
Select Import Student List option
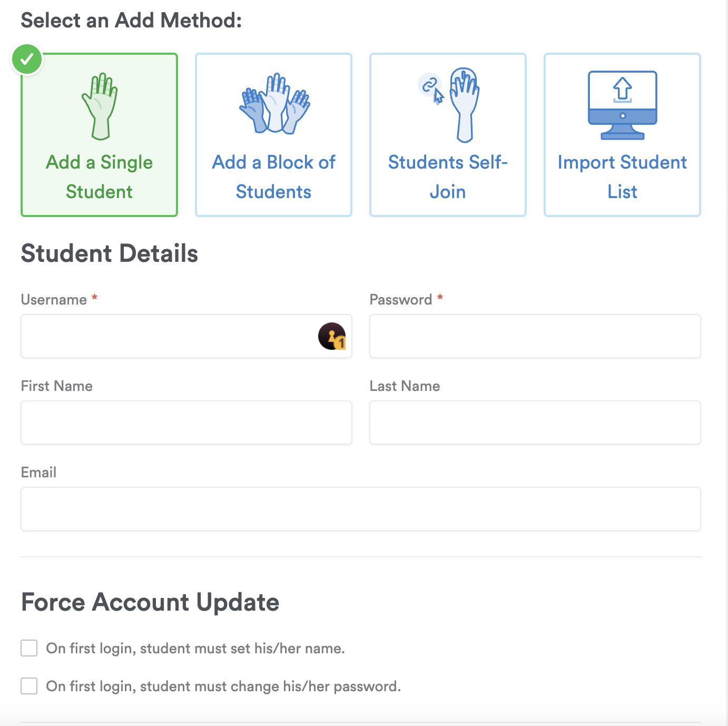coord(622,176)
